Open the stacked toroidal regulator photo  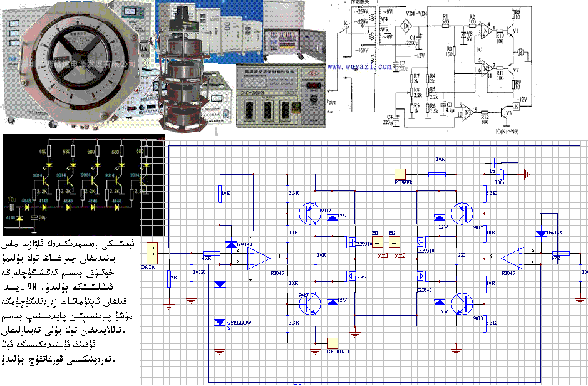(182, 70)
